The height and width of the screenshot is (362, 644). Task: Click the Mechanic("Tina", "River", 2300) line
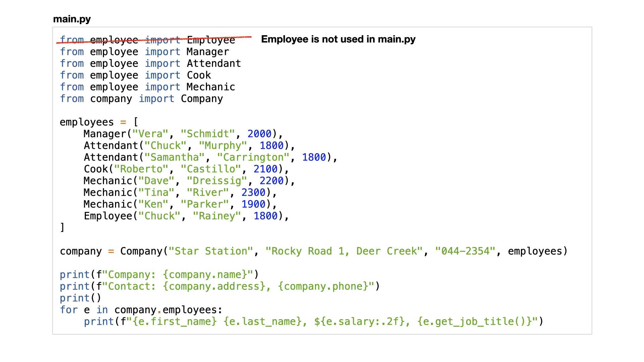tap(180, 192)
